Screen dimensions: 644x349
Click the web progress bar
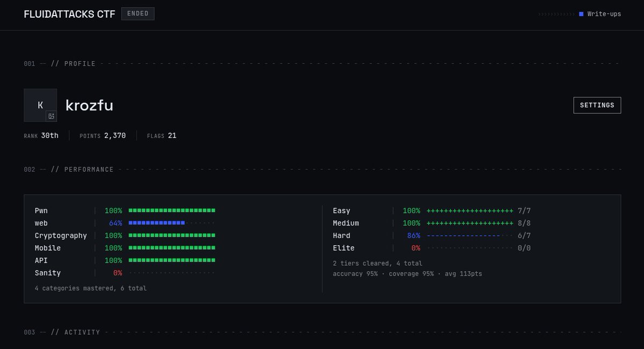[x=172, y=223]
